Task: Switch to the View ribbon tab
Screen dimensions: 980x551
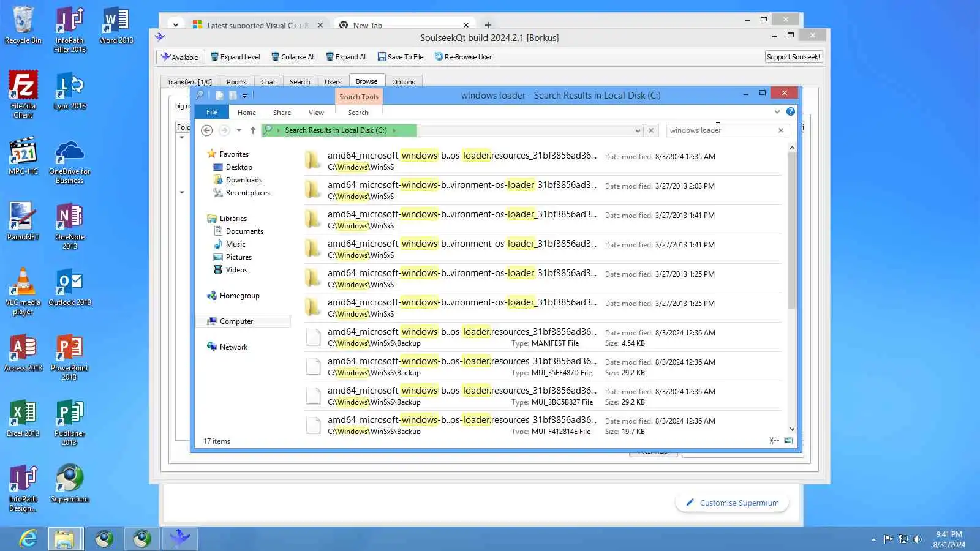Action: [316, 113]
